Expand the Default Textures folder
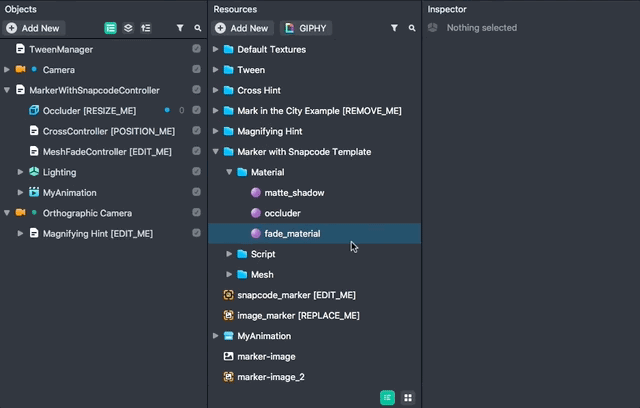The height and width of the screenshot is (408, 640). 216,49
